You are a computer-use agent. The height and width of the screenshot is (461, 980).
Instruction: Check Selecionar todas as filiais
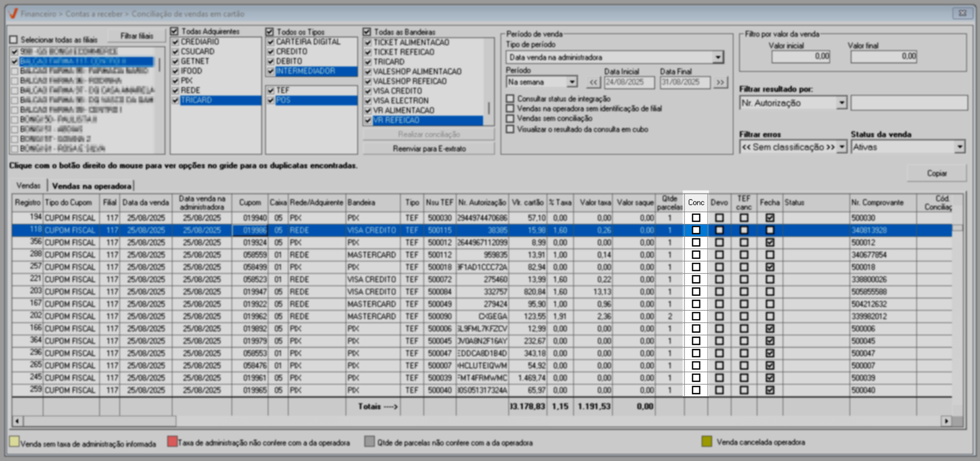pyautogui.click(x=14, y=40)
